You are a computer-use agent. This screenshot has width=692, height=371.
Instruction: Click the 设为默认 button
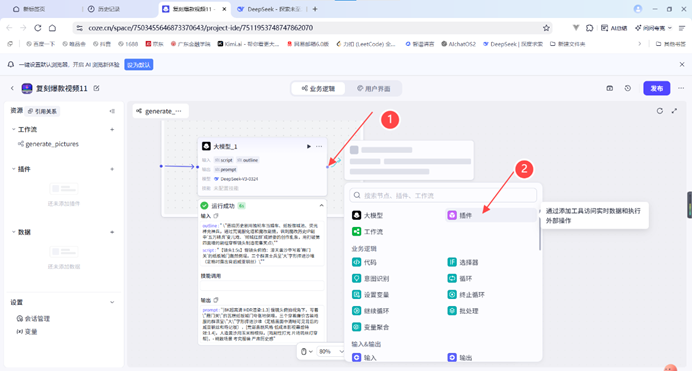pyautogui.click(x=139, y=65)
